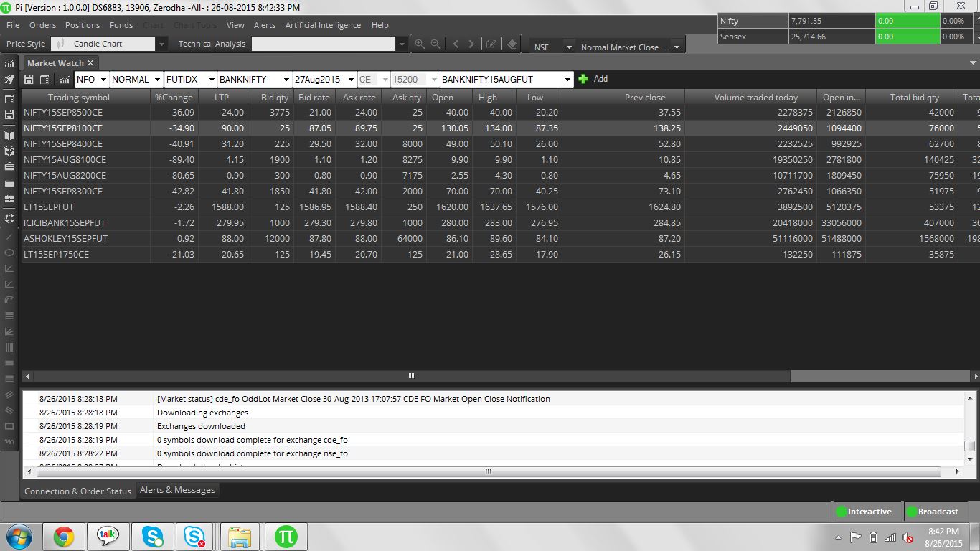This screenshot has height=551, width=980.
Task: Open the Funds menu
Action: tap(121, 25)
